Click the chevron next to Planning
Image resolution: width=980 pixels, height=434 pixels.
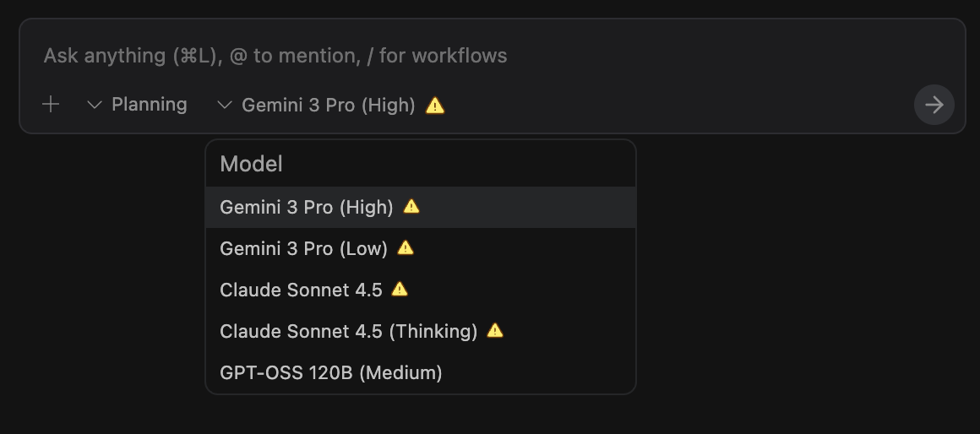[x=95, y=105]
